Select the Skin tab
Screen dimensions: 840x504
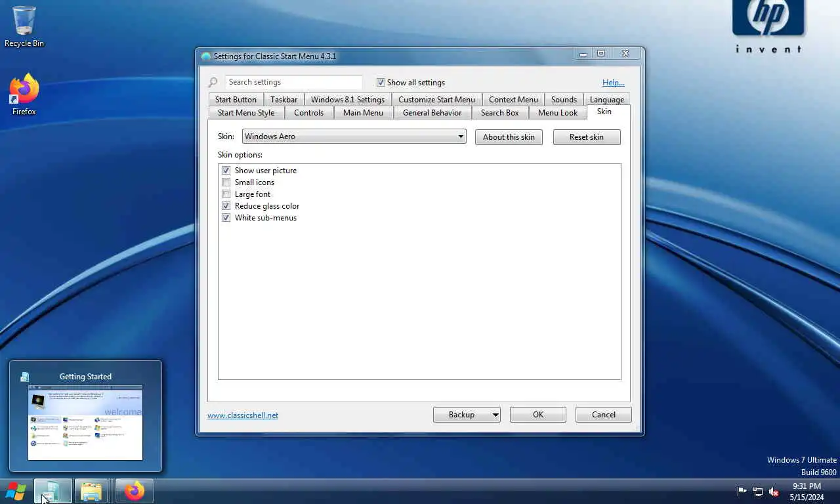tap(604, 112)
